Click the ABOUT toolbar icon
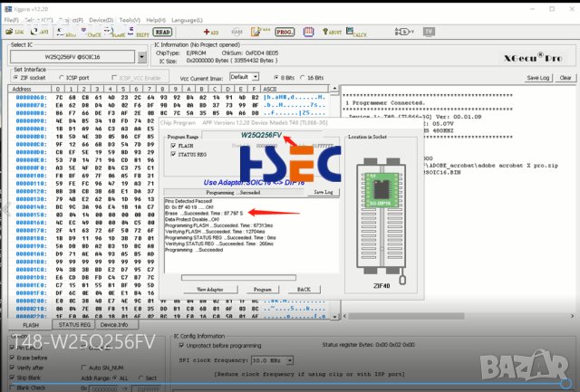The image size is (580, 392). (332, 32)
